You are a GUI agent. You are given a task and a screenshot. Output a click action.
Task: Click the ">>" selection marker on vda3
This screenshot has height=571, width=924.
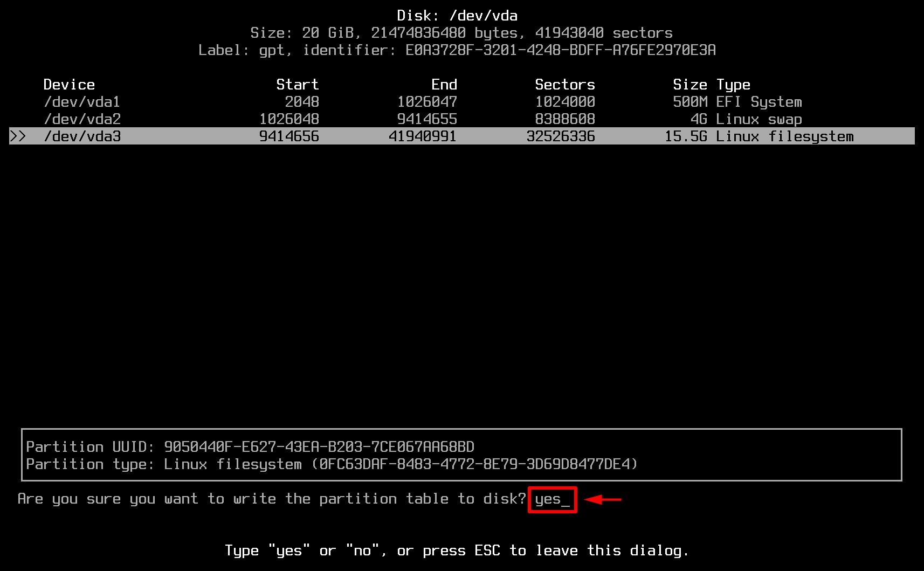click(x=18, y=136)
